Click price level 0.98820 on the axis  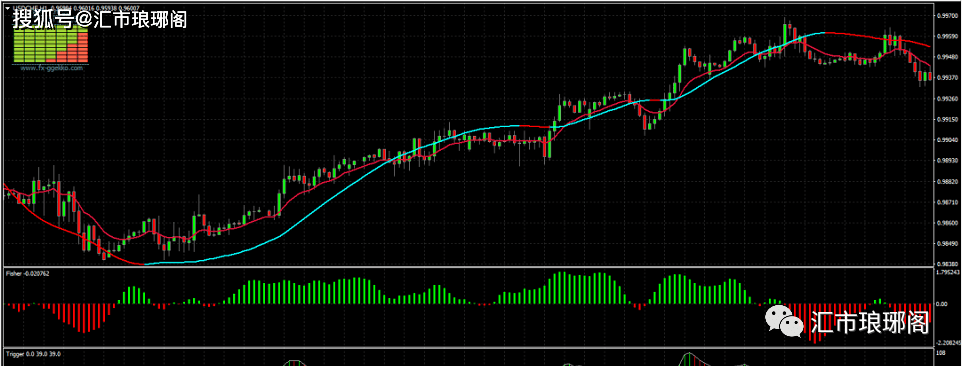point(947,181)
